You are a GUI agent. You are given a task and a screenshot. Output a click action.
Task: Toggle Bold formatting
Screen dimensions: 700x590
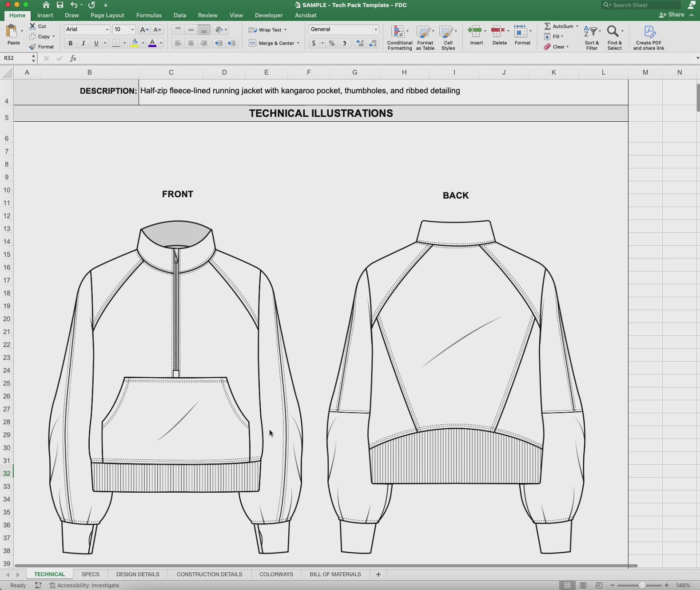tap(70, 43)
